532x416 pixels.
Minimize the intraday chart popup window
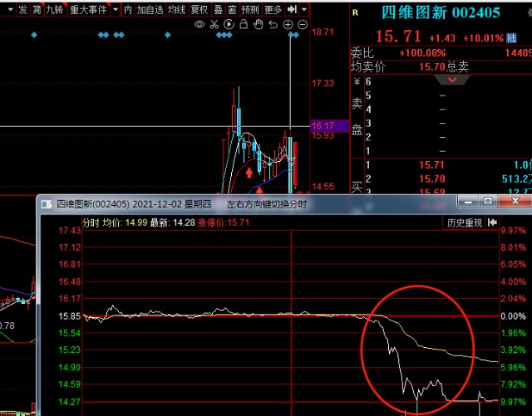coord(469,202)
